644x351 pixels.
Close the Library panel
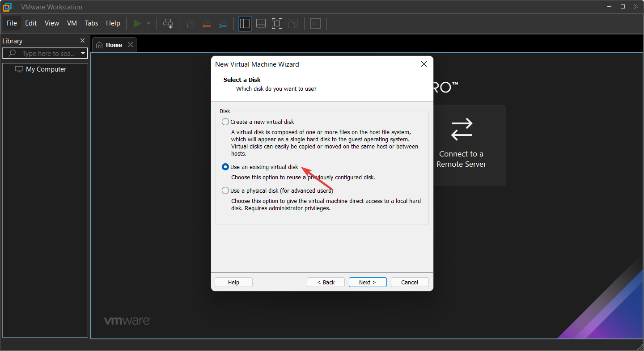(82, 41)
